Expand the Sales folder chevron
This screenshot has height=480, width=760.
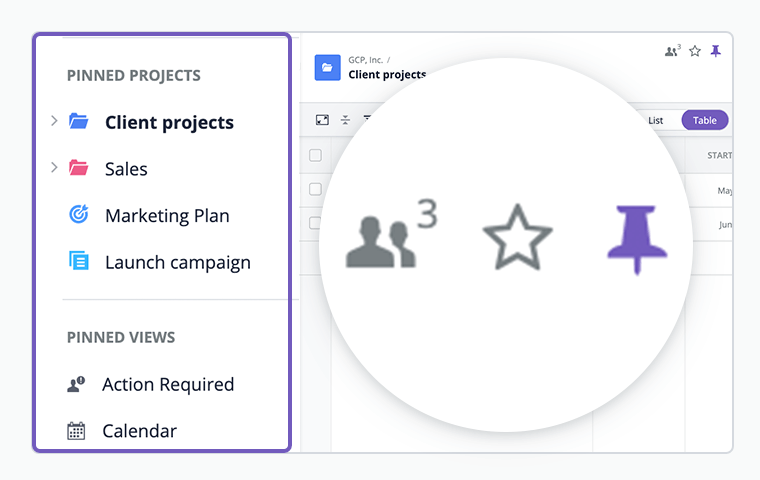point(54,168)
